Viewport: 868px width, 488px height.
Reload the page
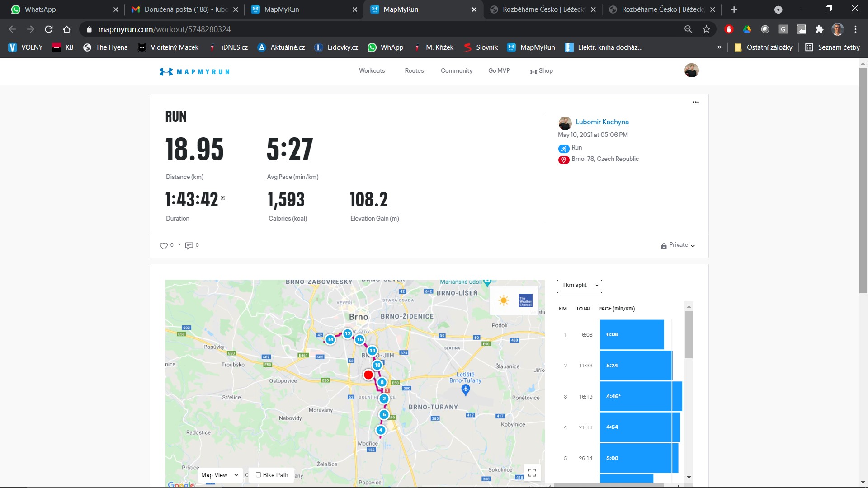click(x=48, y=29)
